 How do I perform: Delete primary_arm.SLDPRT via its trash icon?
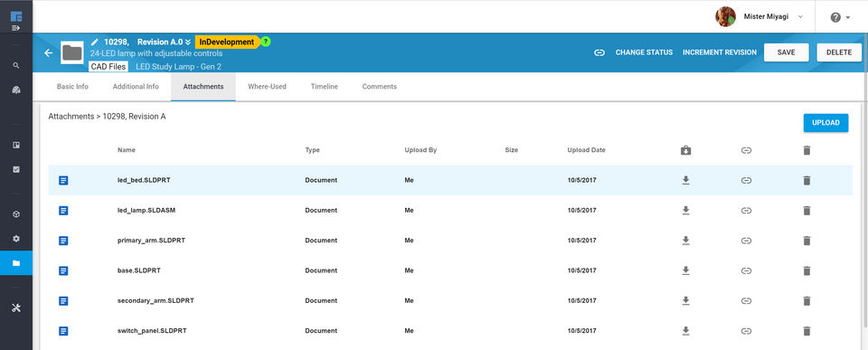807,241
